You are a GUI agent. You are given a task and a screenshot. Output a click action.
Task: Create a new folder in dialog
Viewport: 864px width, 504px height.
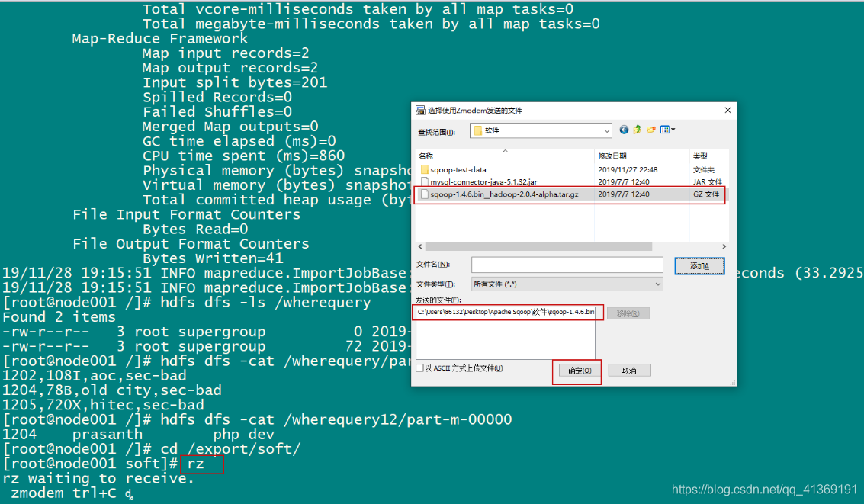click(651, 130)
